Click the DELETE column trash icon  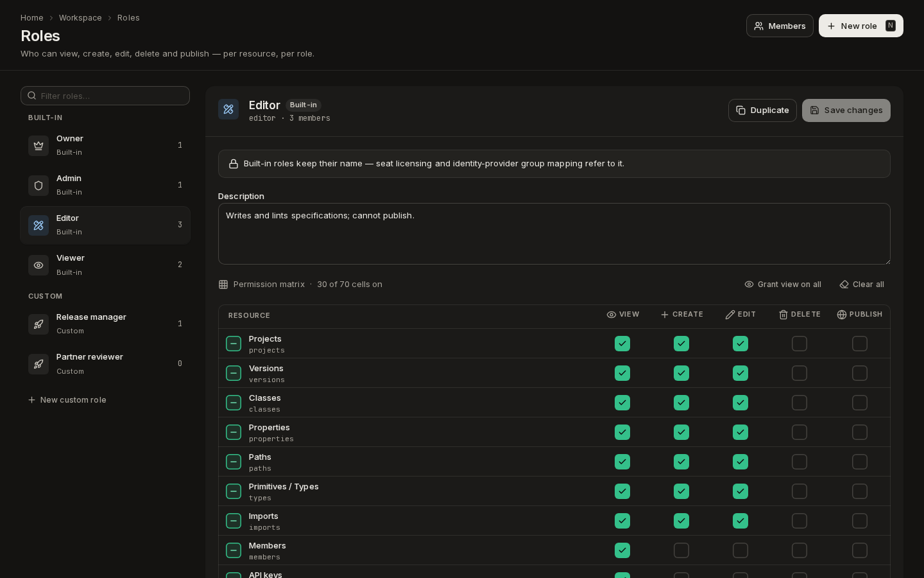pyautogui.click(x=783, y=315)
